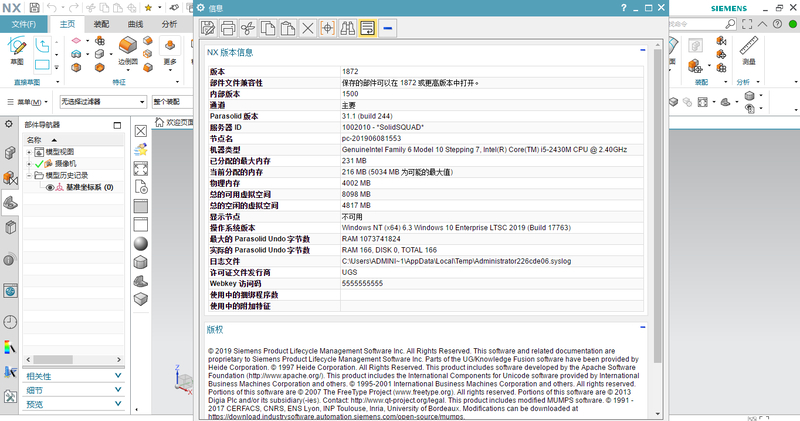Click the print icon in the information window
Viewport: 800px width, 421px height.
[x=228, y=27]
